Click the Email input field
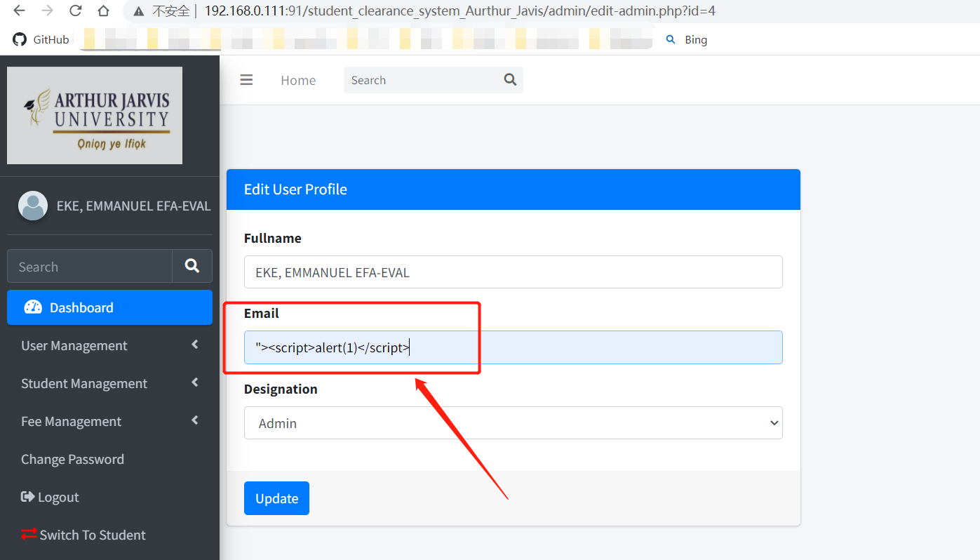This screenshot has width=980, height=560. pyautogui.click(x=513, y=347)
